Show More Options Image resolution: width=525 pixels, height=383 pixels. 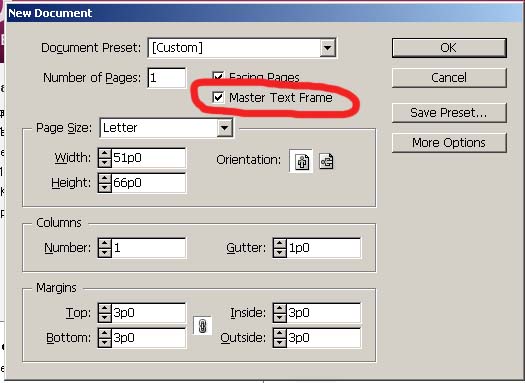449,143
